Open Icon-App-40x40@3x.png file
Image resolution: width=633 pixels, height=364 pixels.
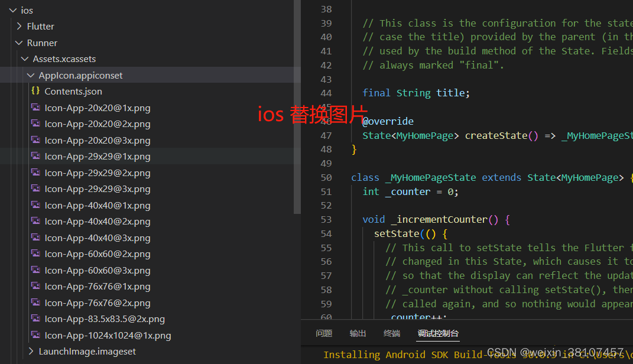pos(98,238)
